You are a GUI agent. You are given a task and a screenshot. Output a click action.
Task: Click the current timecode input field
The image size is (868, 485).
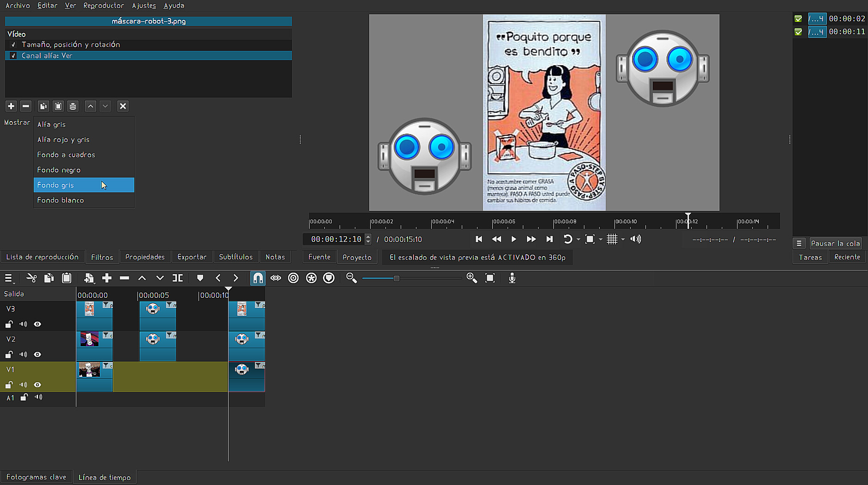pyautogui.click(x=336, y=239)
